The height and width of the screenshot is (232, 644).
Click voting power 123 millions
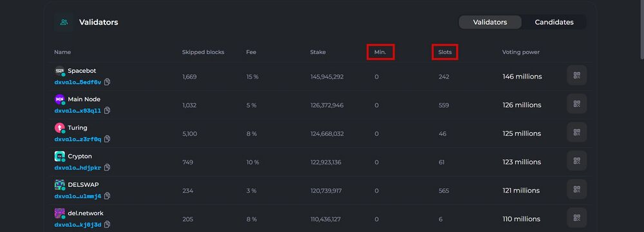pyautogui.click(x=522, y=162)
